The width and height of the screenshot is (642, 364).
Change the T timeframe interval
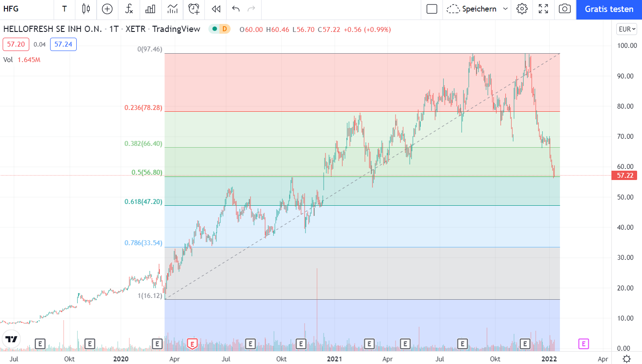coord(65,9)
